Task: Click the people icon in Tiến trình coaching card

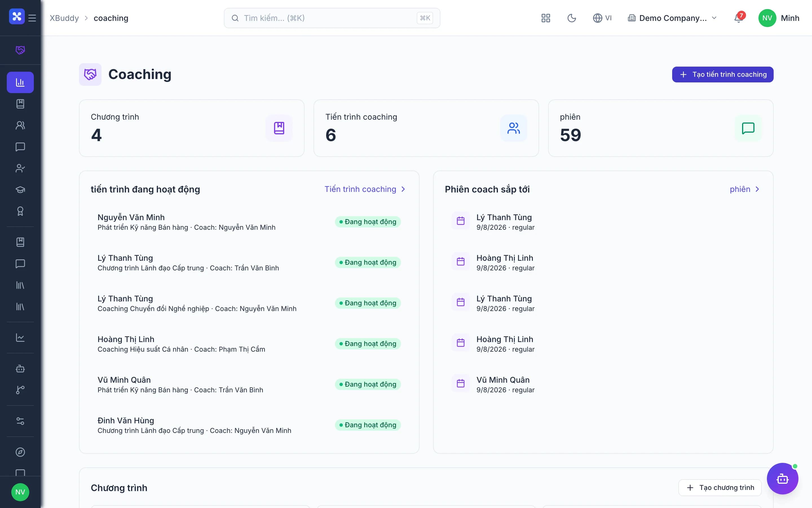Action: point(514,128)
